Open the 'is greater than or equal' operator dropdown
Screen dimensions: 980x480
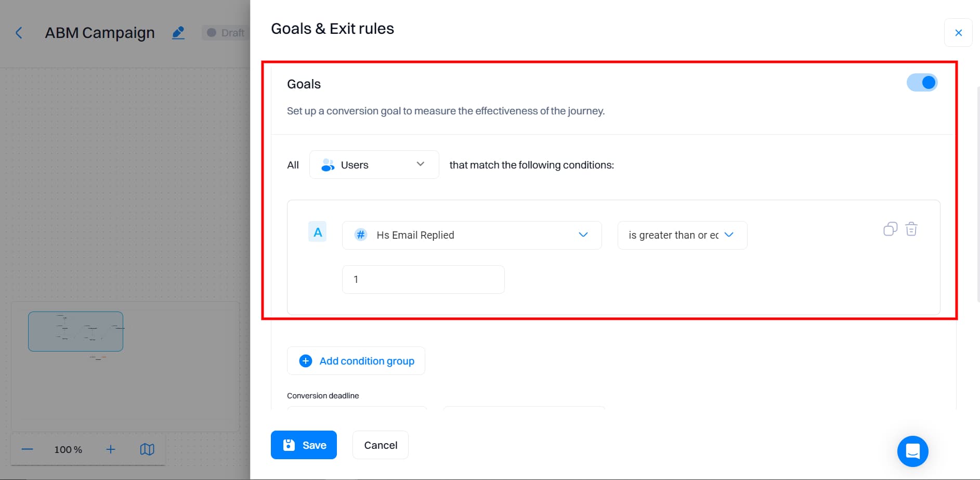pyautogui.click(x=730, y=235)
